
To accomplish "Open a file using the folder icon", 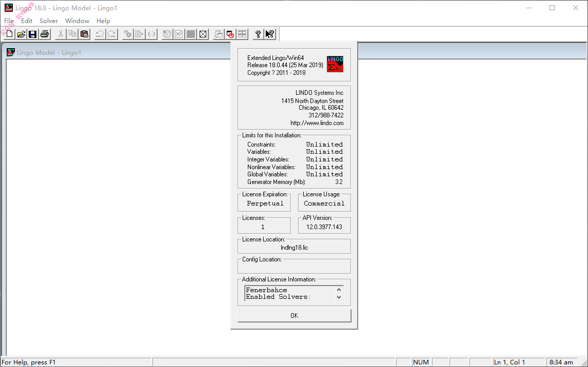I will [21, 34].
